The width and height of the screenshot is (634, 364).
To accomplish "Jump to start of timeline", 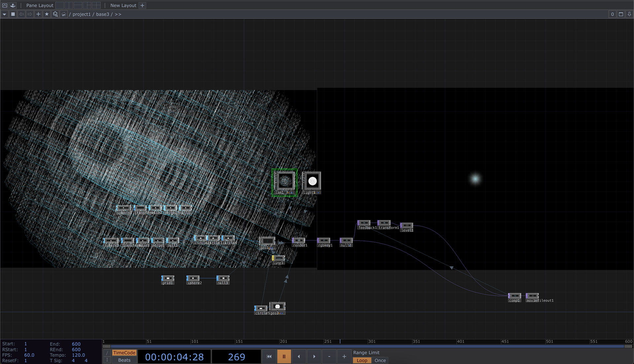I will [x=269, y=356].
